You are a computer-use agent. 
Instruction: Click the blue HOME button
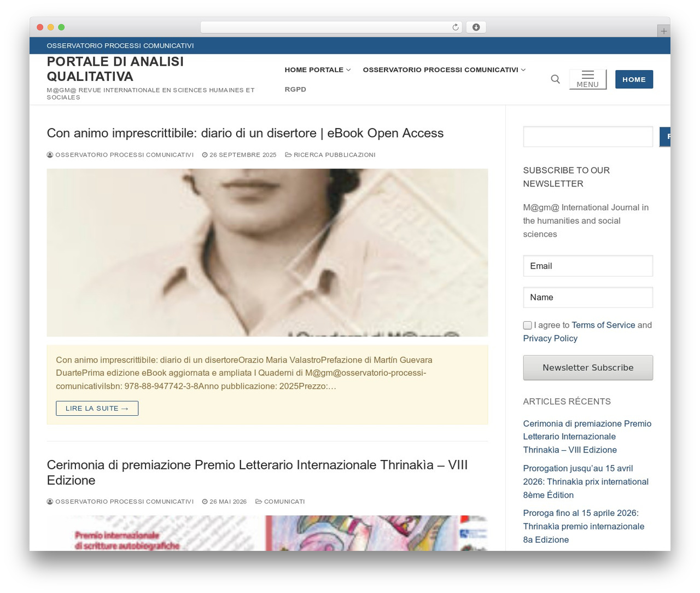(634, 79)
